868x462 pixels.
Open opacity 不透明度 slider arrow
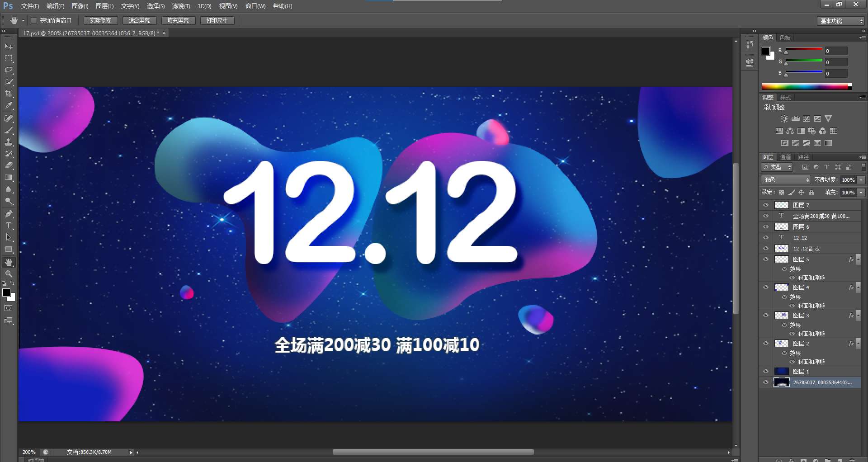tap(861, 180)
